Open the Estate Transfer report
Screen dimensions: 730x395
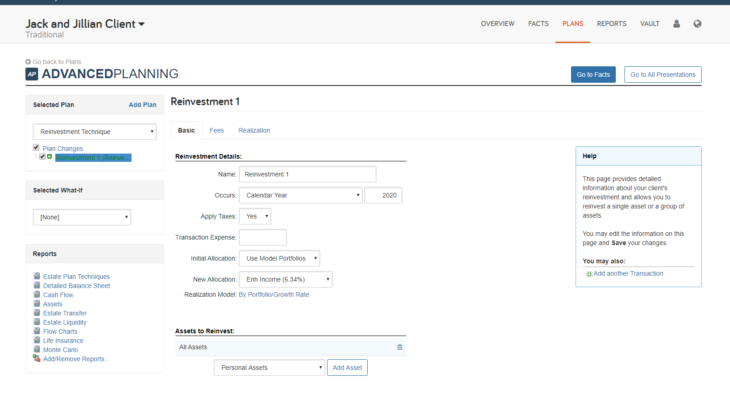pos(65,313)
